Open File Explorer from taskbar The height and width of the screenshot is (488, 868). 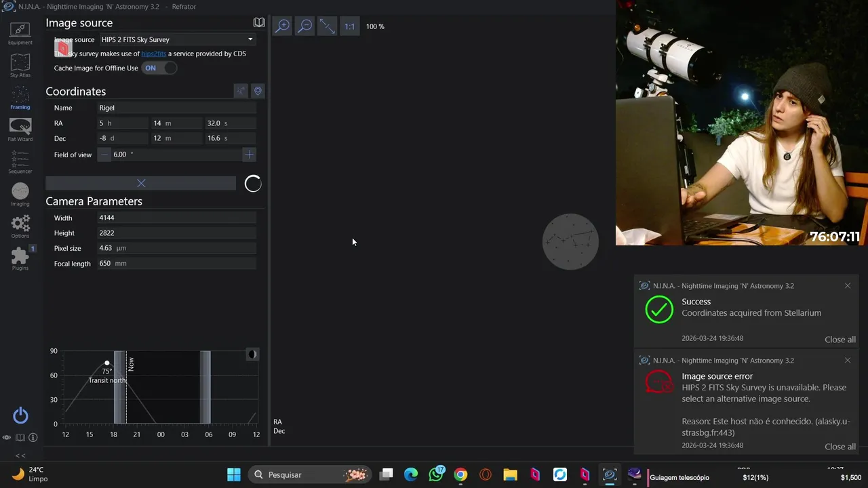pos(510,474)
